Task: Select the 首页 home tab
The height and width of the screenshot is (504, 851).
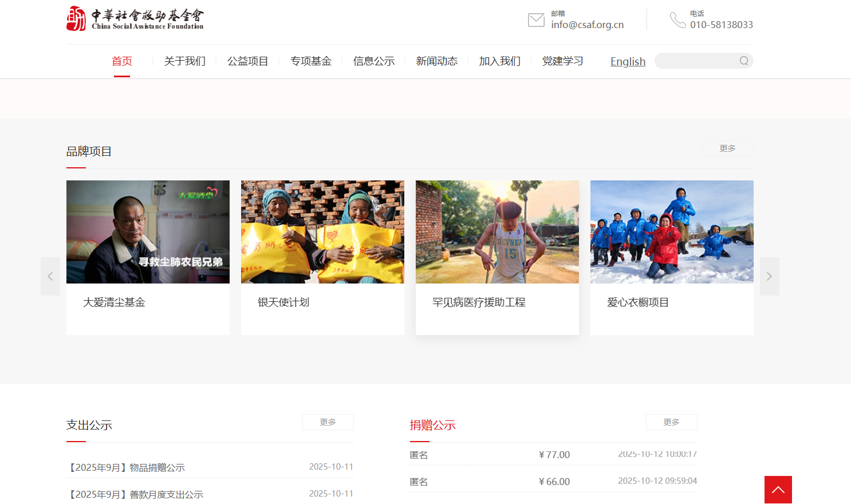Action: point(122,61)
